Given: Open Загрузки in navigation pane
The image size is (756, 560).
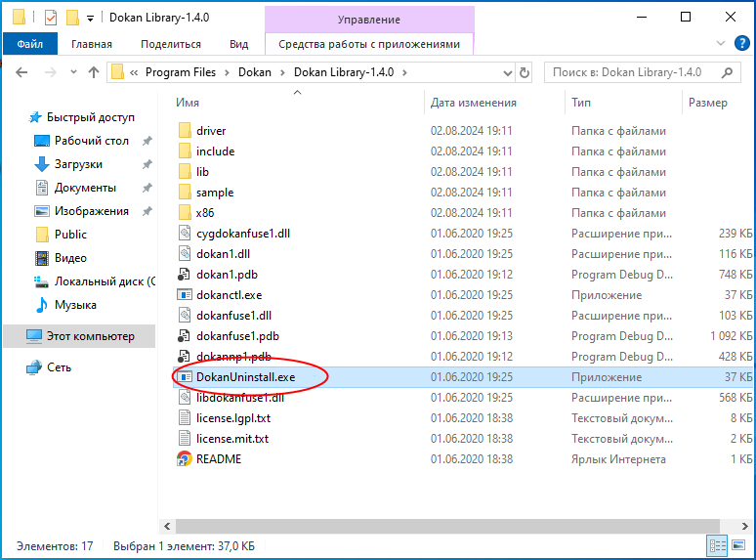Looking at the screenshot, I should 78,164.
